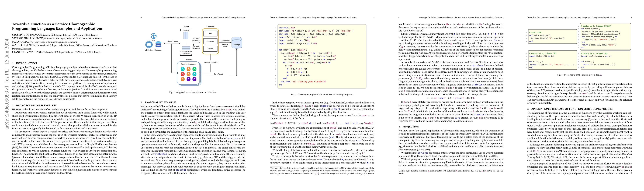Open citation [3–6] for De Palma et al.
644x191 pixels.
(x=536, y=151)
